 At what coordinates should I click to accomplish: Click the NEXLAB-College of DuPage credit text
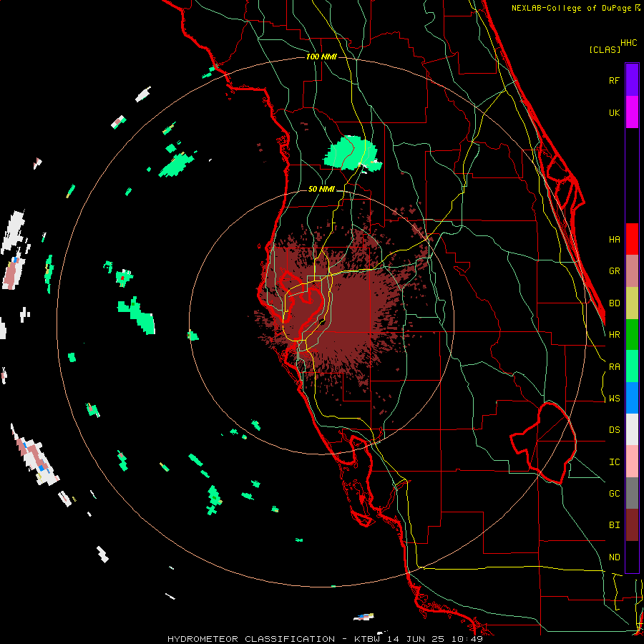(571, 8)
